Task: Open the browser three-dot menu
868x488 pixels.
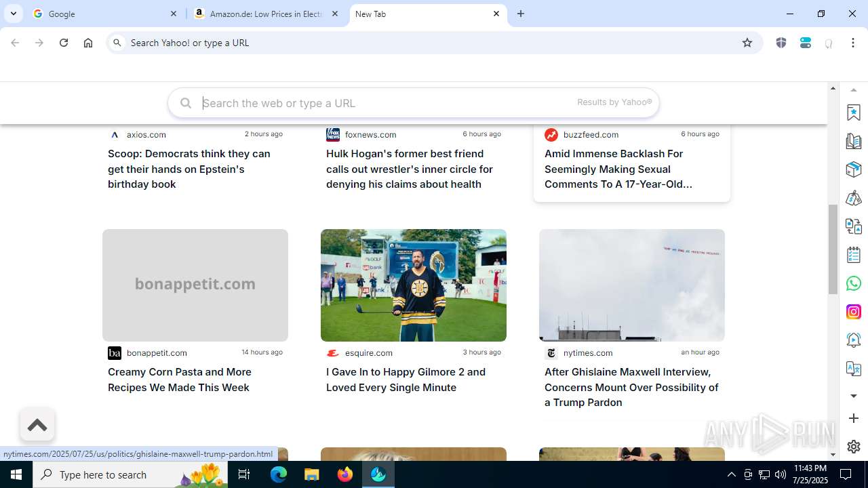Action: click(853, 43)
